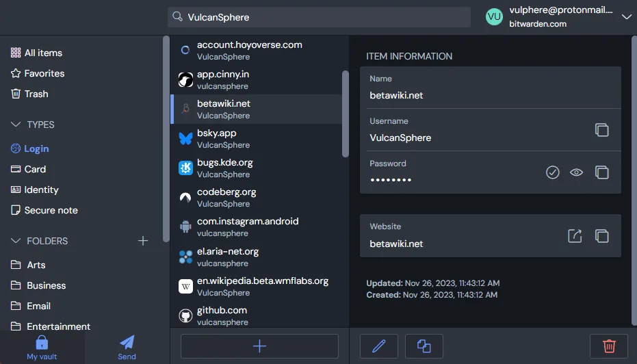Delete item using red trash icon
Viewport: 637px width, 364px height.
tap(609, 346)
